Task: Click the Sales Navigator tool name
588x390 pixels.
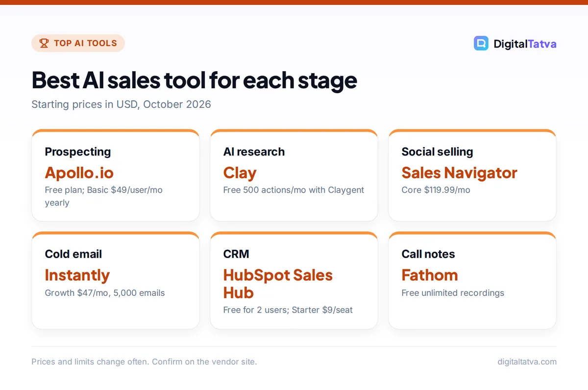Action: [460, 173]
